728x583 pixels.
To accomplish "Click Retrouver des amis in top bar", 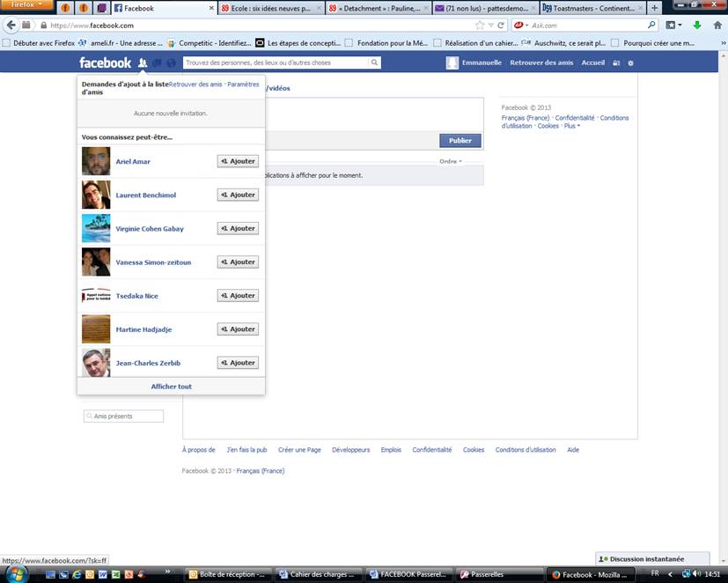I will point(541,63).
